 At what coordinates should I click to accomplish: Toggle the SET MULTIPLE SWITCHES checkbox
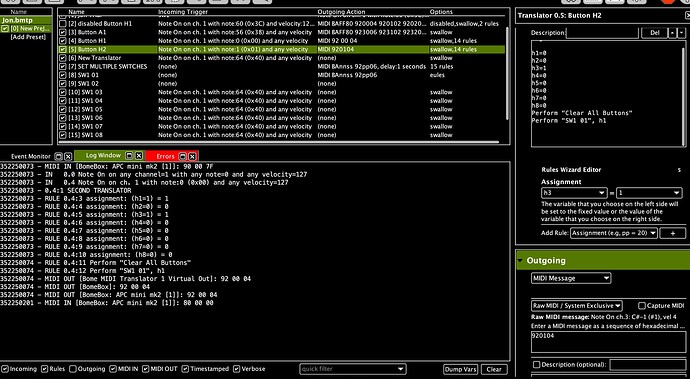coord(62,66)
